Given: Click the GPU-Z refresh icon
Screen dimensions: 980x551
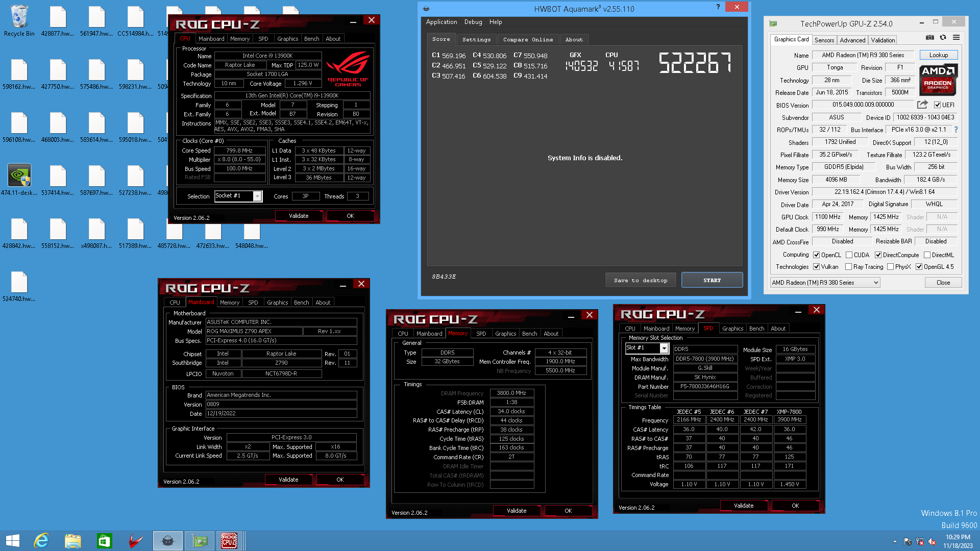Looking at the screenshot, I should (943, 38).
